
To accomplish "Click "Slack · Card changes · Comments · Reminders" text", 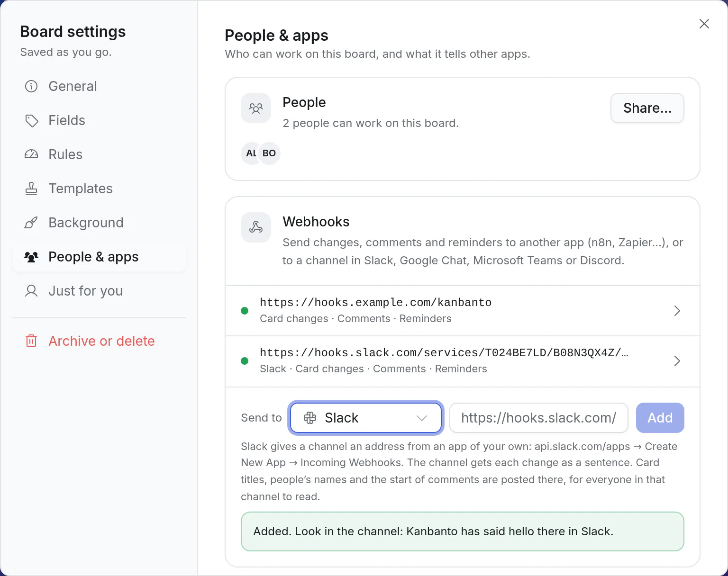I will coord(373,369).
